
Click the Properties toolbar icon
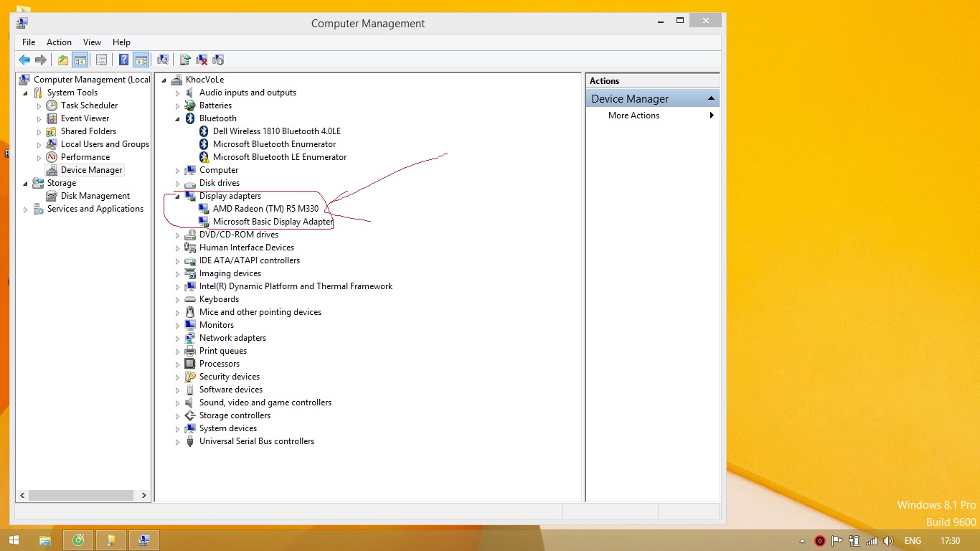point(101,60)
